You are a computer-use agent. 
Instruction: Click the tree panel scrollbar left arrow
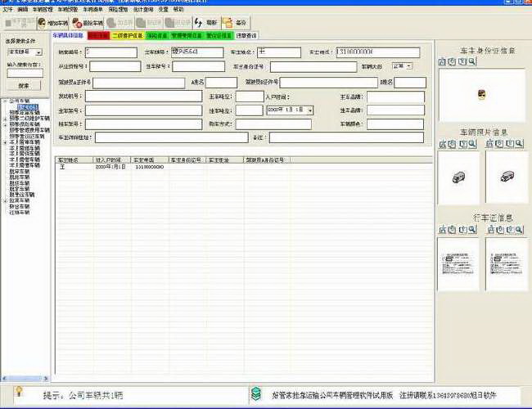(4, 378)
